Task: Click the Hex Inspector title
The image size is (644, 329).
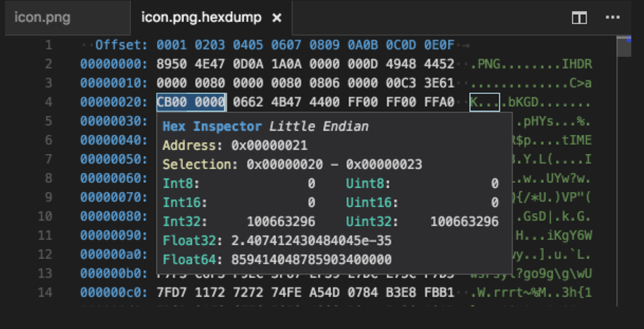Action: coord(212,126)
